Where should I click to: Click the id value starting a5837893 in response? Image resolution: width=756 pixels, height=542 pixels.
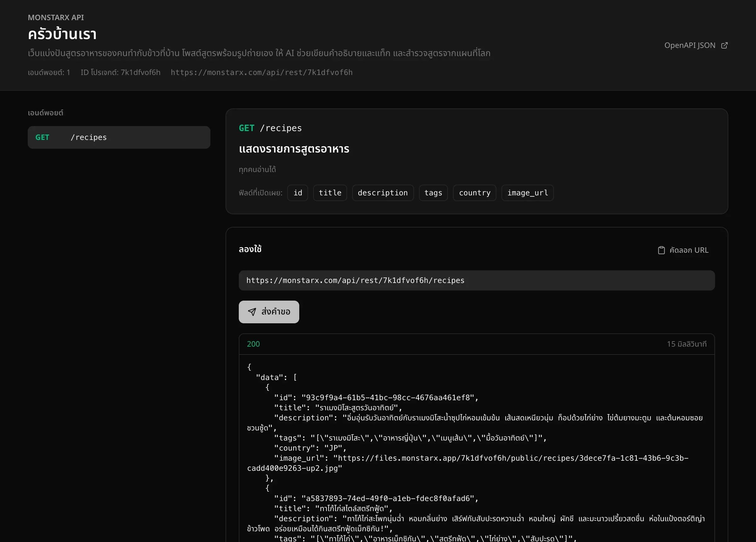[x=387, y=498]
